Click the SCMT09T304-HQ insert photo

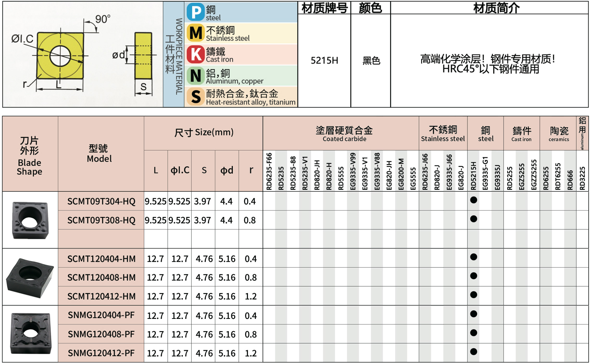[30, 220]
